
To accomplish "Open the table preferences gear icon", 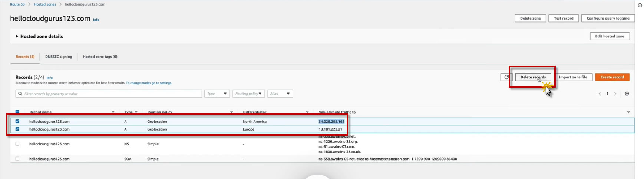I will click(627, 94).
